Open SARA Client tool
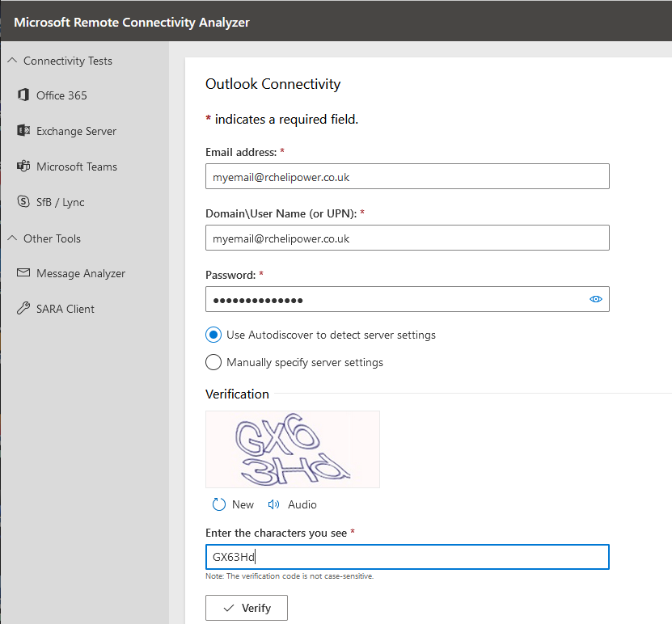 pyautogui.click(x=66, y=309)
